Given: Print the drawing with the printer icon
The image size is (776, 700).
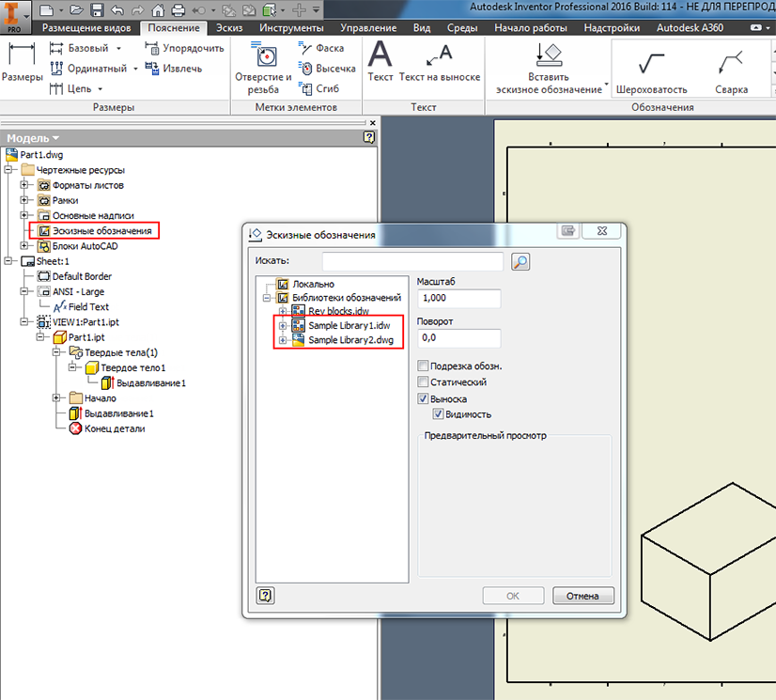Looking at the screenshot, I should [178, 9].
